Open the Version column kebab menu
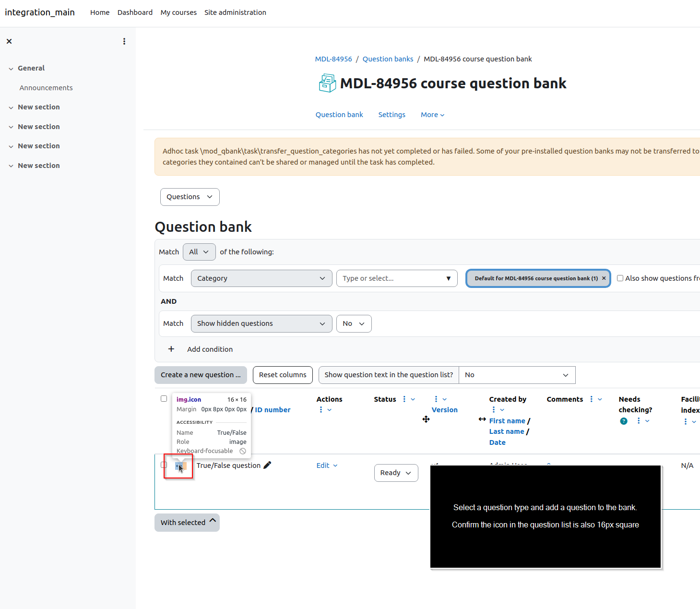This screenshot has height=609, width=700. 436,399
